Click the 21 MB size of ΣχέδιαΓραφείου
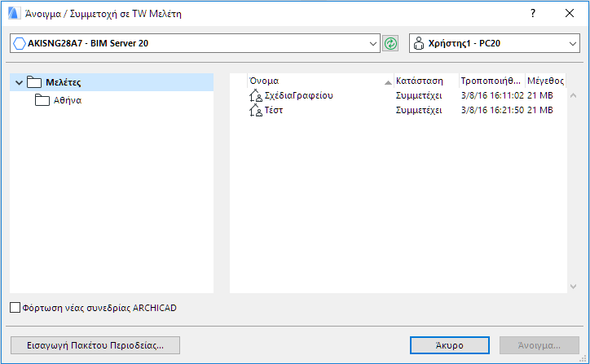590x364 pixels. [540, 95]
